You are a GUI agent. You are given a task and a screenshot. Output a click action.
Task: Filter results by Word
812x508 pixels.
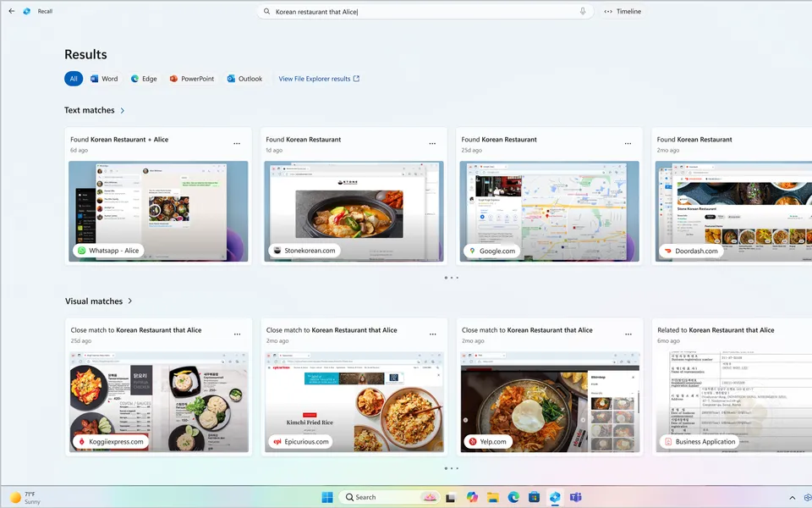tap(104, 79)
